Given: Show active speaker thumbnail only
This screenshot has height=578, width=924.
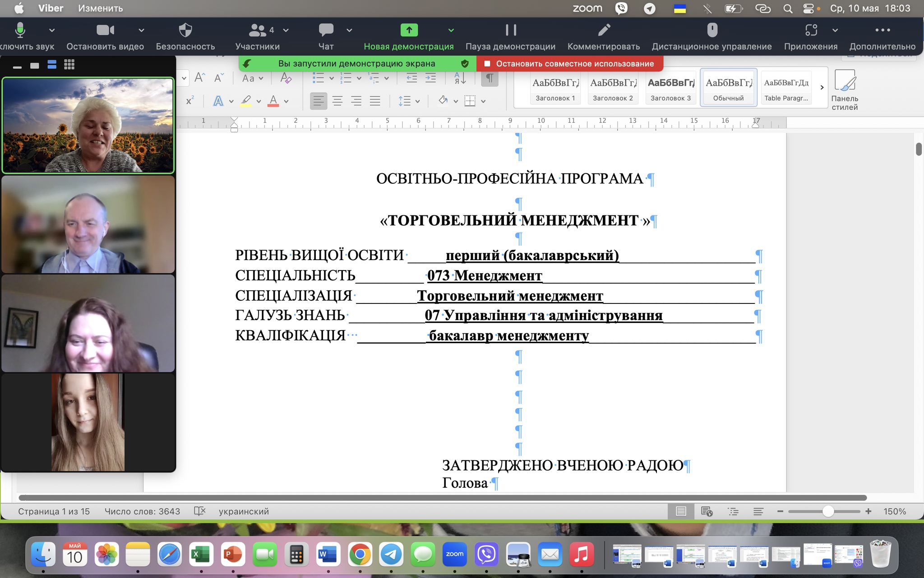Looking at the screenshot, I should click(35, 65).
